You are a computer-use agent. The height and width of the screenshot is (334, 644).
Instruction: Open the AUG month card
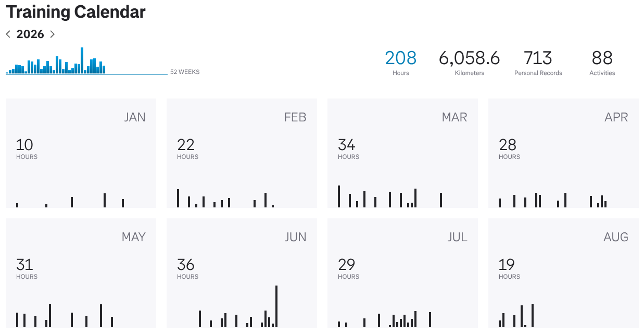click(x=563, y=273)
